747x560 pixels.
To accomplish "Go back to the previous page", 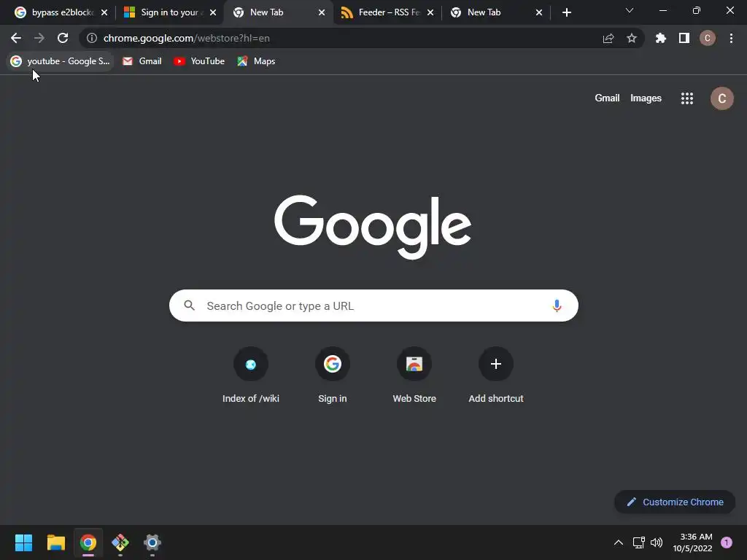I will click(16, 38).
